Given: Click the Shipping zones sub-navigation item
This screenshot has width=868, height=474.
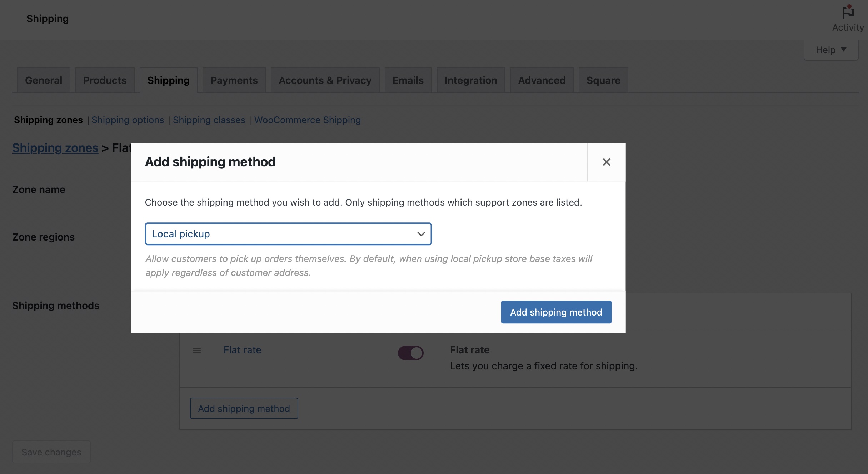Looking at the screenshot, I should click(x=48, y=120).
